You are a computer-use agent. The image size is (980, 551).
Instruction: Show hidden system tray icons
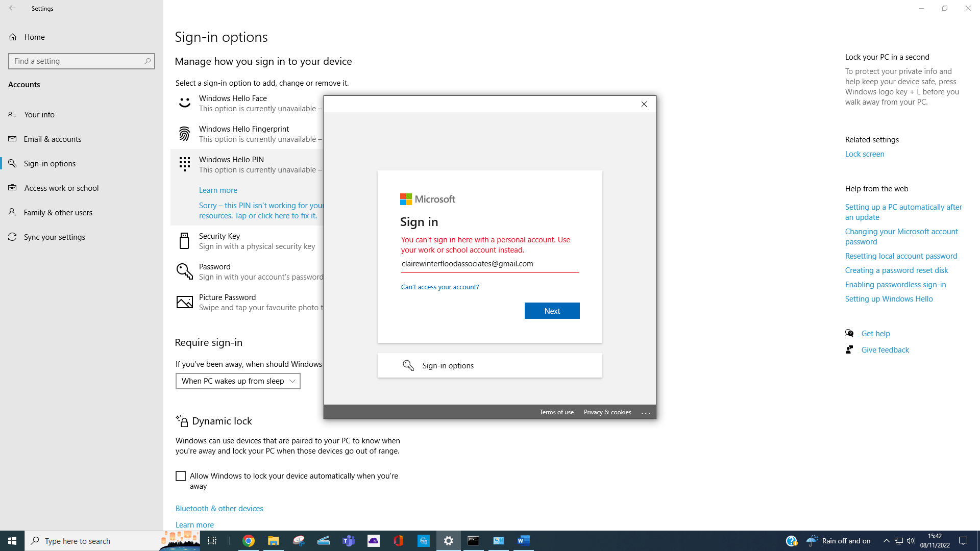pos(886,541)
